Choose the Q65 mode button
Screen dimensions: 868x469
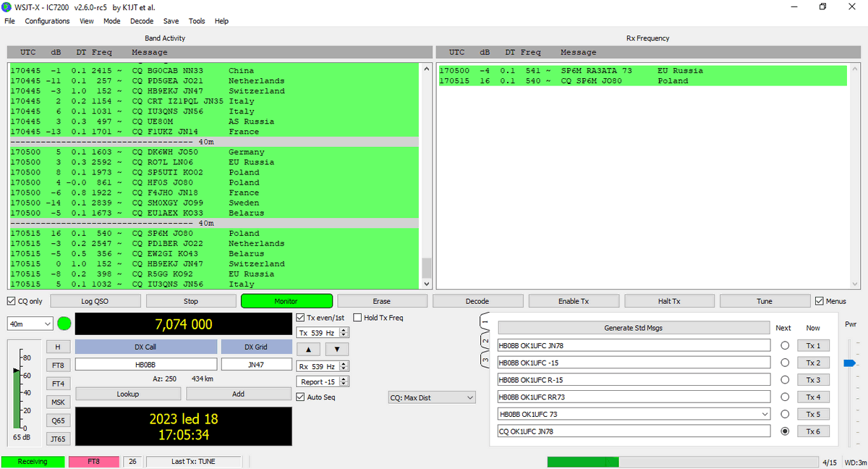(57, 421)
